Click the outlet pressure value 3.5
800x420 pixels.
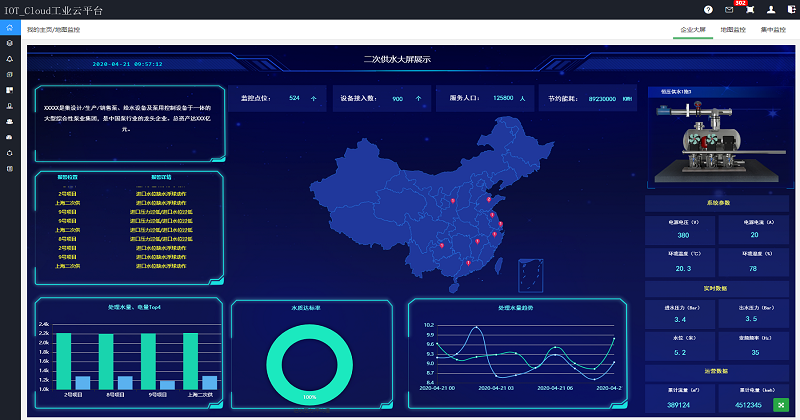pyautogui.click(x=751, y=318)
